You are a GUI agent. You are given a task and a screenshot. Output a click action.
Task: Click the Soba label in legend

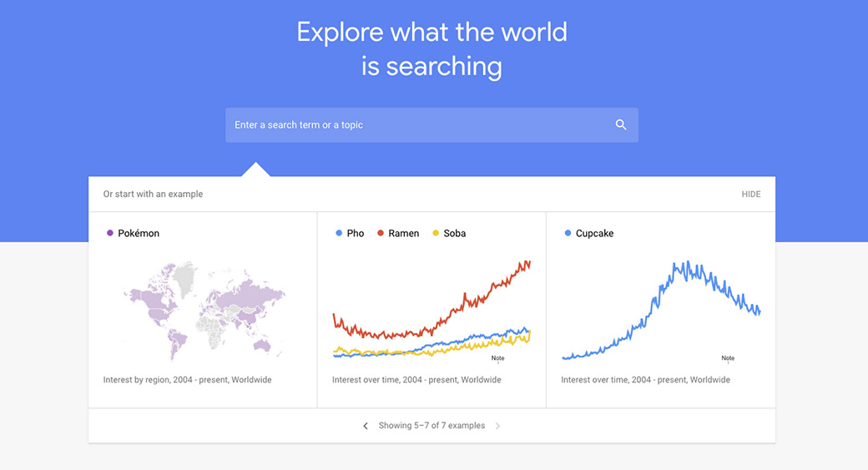(x=455, y=234)
